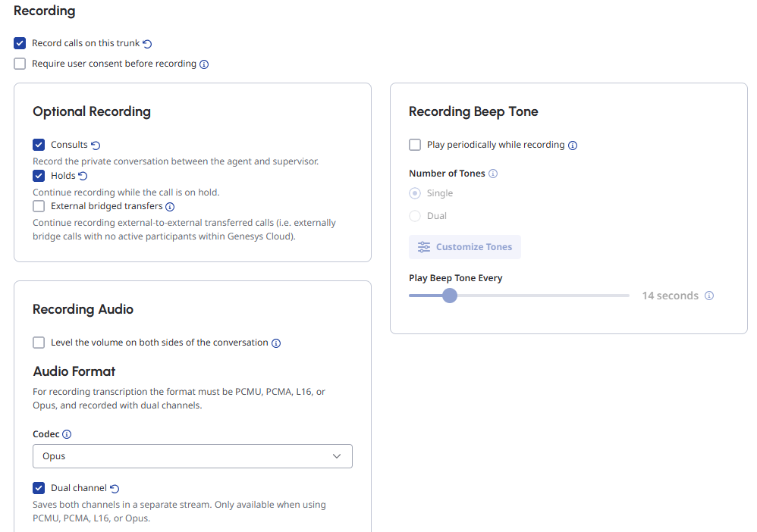View info about periodic beep tone playback

pyautogui.click(x=573, y=146)
